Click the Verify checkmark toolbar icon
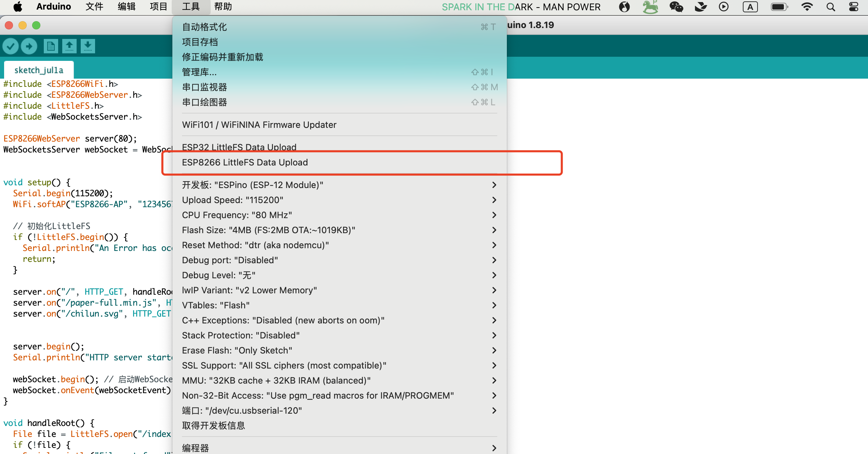Screen dimensions: 868x454 tap(11, 46)
